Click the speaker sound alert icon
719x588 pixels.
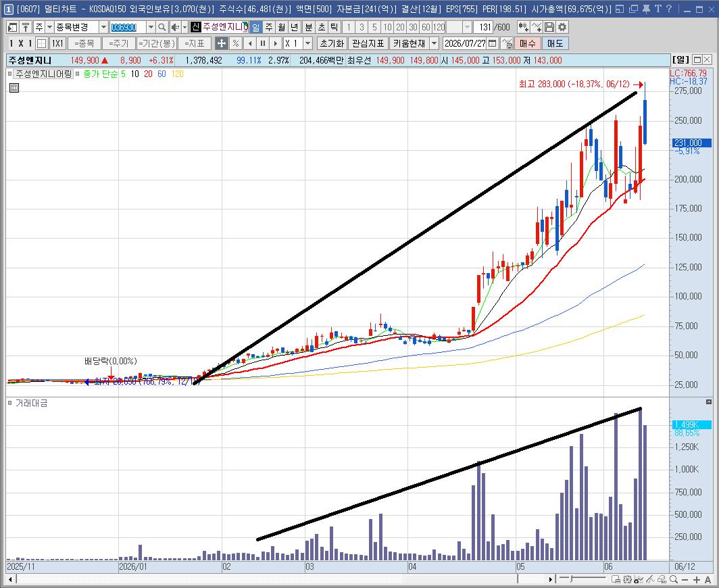tap(175, 28)
